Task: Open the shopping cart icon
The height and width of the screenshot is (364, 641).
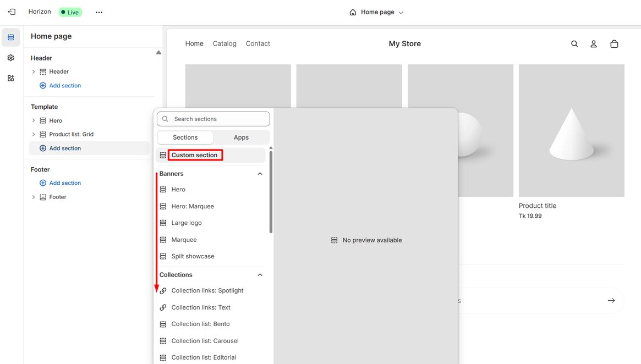Action: [x=614, y=43]
